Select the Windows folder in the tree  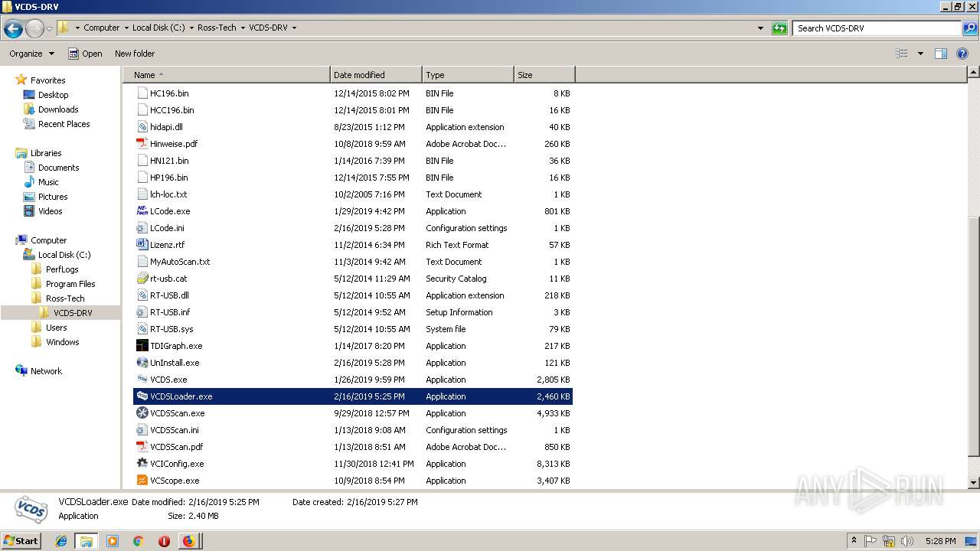click(62, 342)
